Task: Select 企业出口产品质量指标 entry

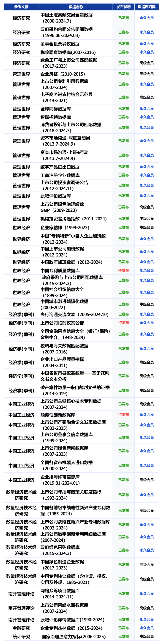Action: (62, 362)
